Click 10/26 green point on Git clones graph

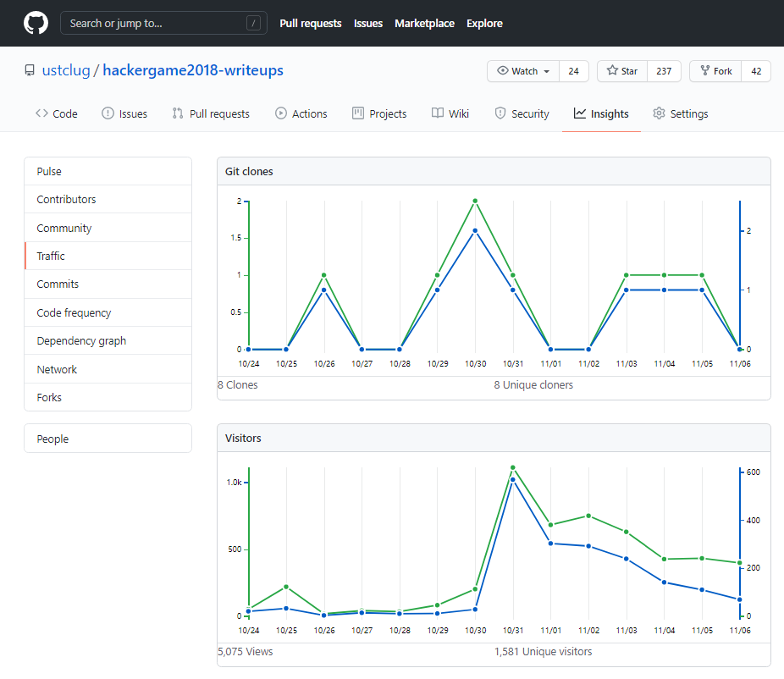pos(324,275)
